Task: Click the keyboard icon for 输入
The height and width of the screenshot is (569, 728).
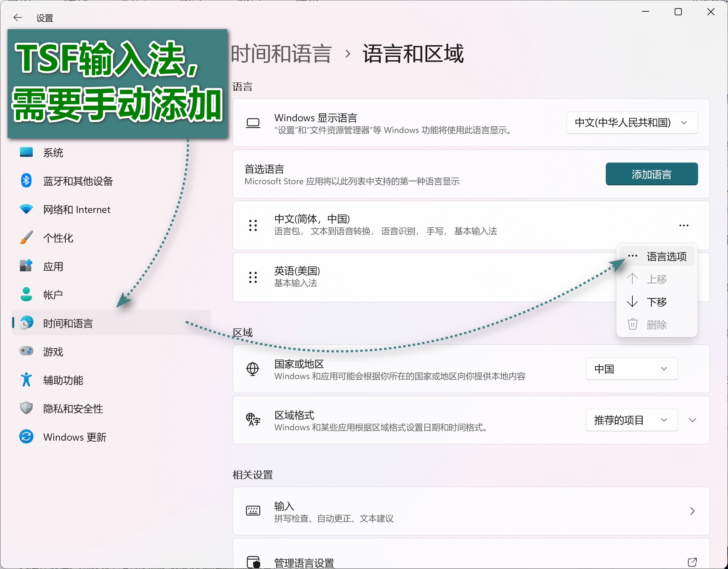Action: click(253, 511)
